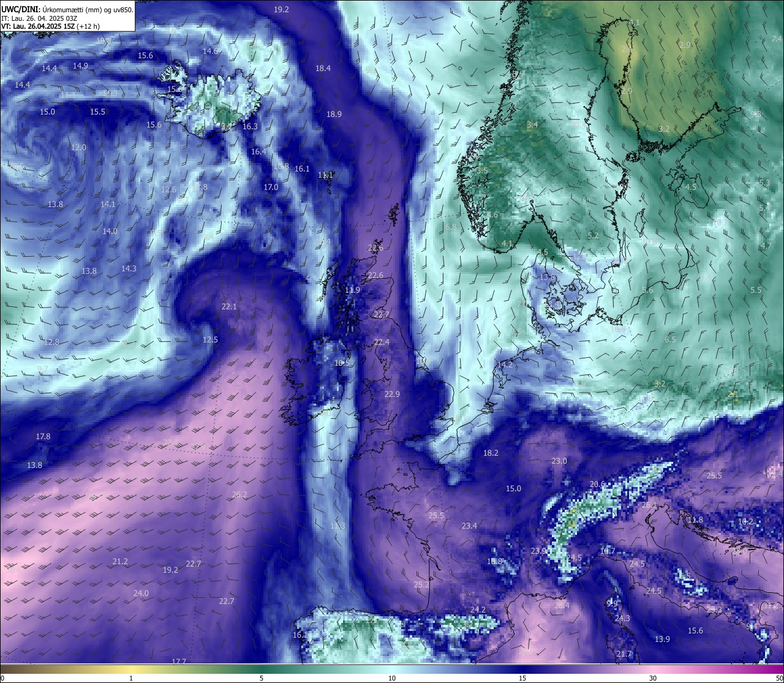
Task: Click the 25.2 value near the Bay of Biscay
Action: tap(421, 584)
